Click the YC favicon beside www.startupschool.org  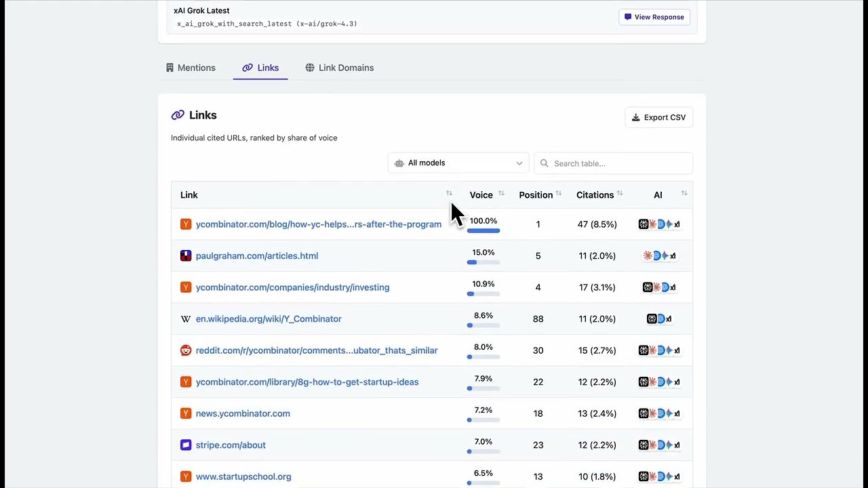point(186,476)
